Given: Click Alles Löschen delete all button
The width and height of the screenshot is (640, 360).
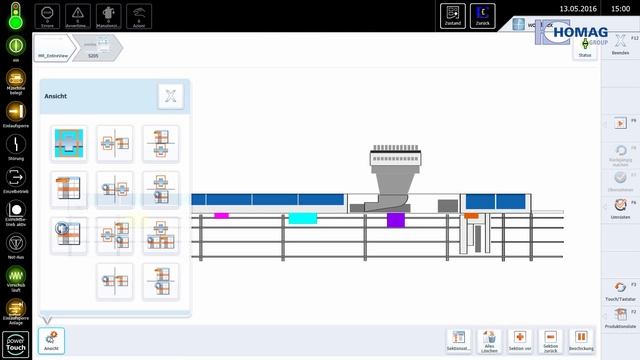Looking at the screenshot, I should (489, 341).
